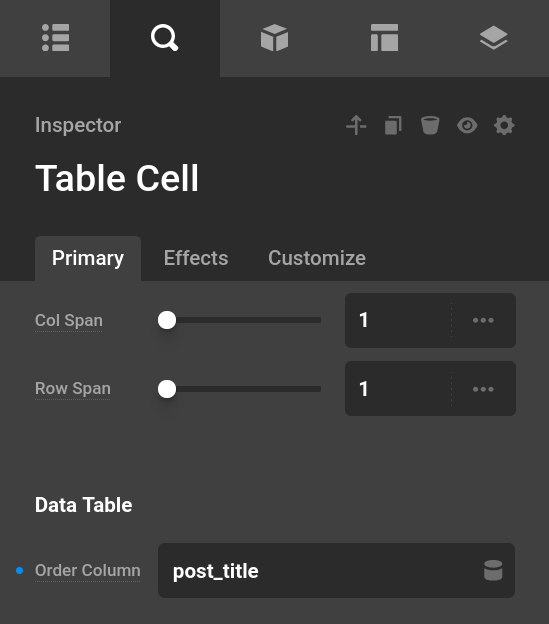Image resolution: width=549 pixels, height=624 pixels.
Task: Open Col Span options ellipsis menu
Action: pyautogui.click(x=483, y=320)
